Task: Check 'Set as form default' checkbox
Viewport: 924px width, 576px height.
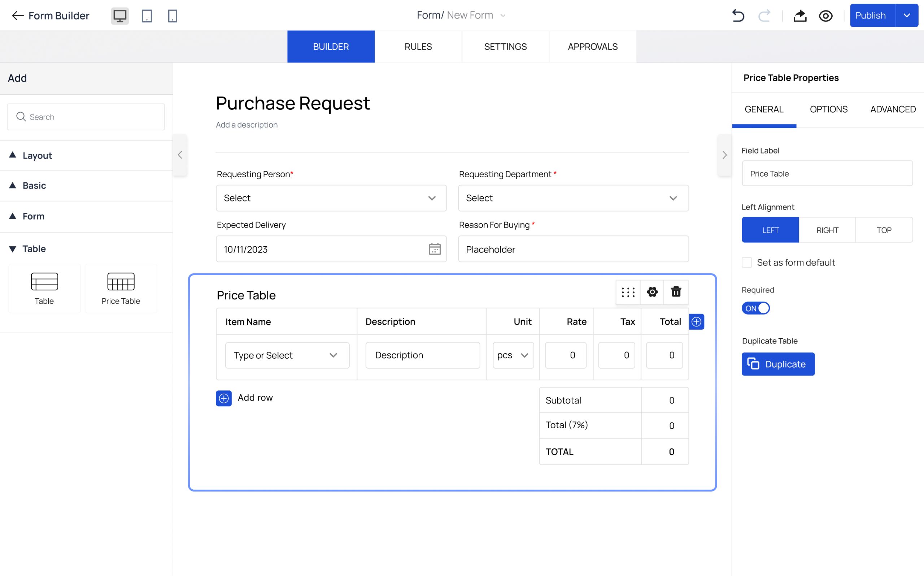Action: click(x=746, y=263)
